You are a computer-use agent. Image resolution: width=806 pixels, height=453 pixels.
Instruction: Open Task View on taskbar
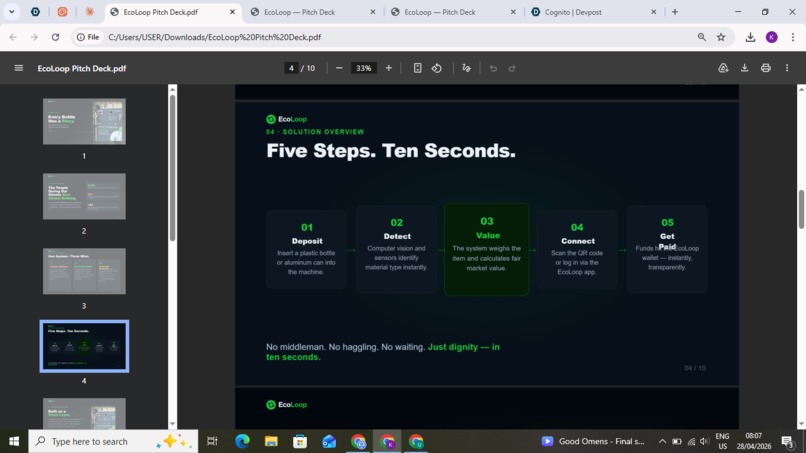click(x=212, y=441)
